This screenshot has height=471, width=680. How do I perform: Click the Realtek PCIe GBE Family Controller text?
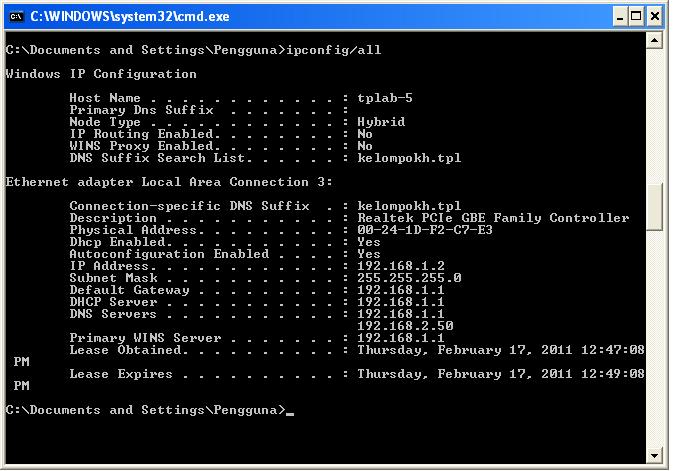coord(493,218)
